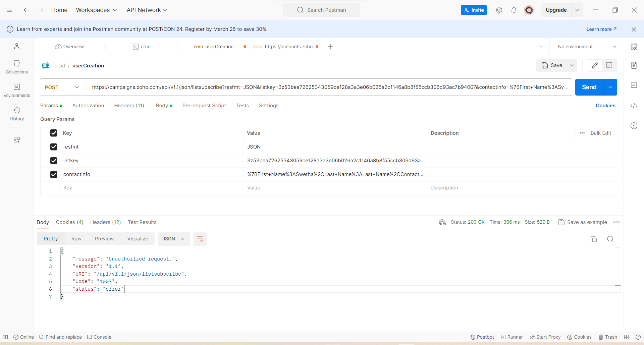Open the code snippet icon
This screenshot has height=345, width=644.
634,106
